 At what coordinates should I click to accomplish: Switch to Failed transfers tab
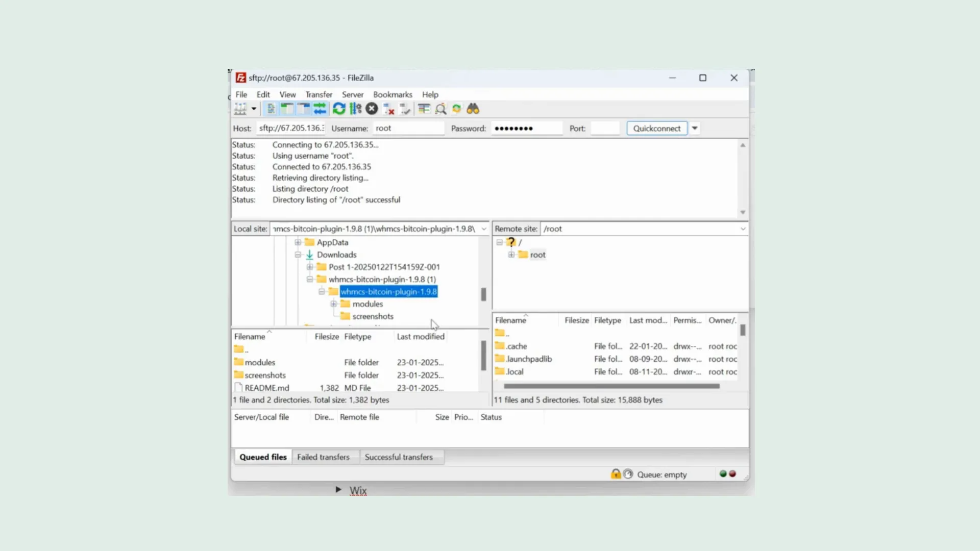(x=323, y=457)
